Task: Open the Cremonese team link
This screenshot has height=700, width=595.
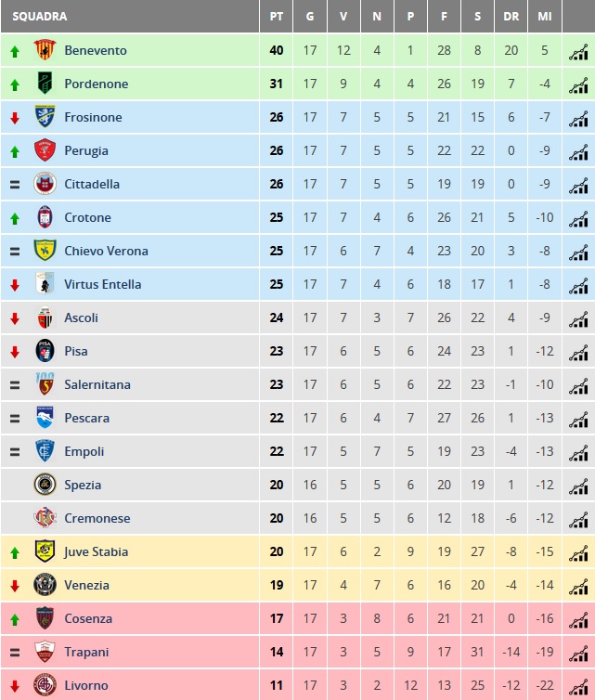Action: click(x=97, y=518)
